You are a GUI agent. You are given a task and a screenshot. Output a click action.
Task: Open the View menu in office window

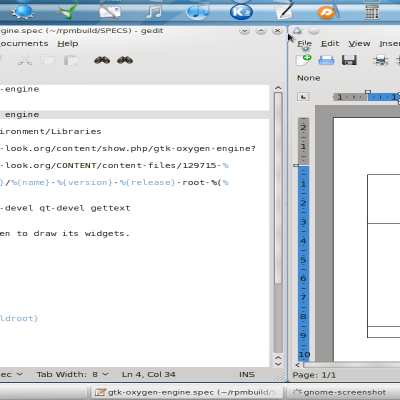(359, 44)
